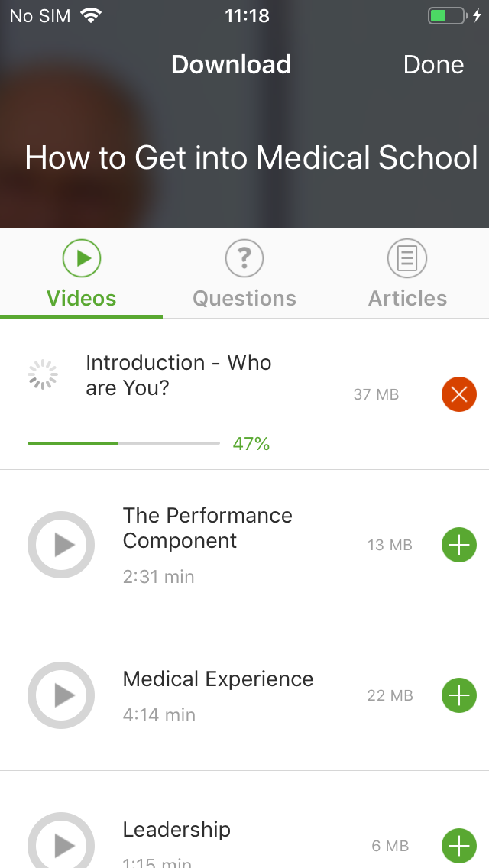Click the battery indicator in the status bar

click(447, 15)
